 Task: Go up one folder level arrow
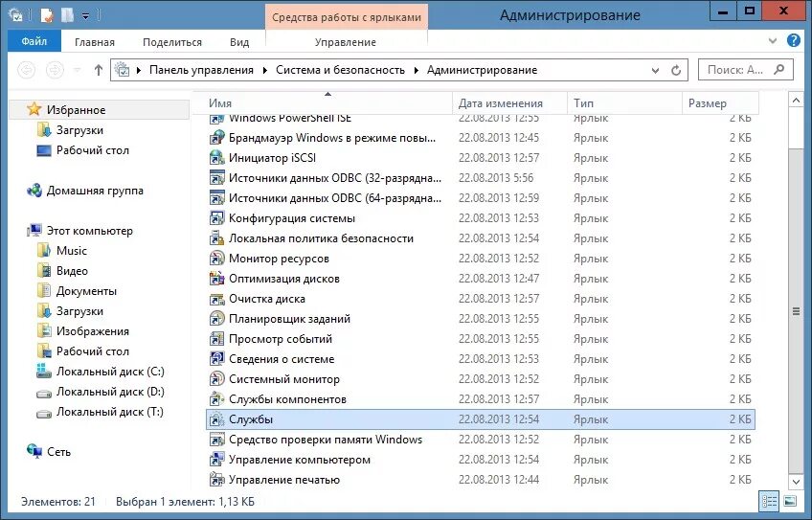click(99, 70)
